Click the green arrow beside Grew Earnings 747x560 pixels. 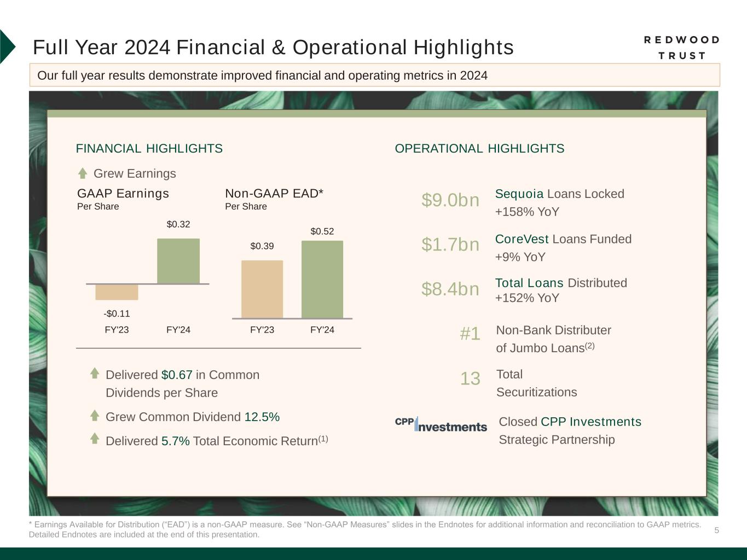click(x=83, y=173)
